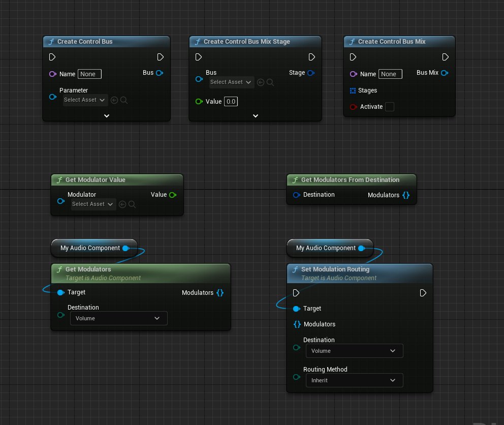Click input exec pin on Create Control Bus Mix Stage
The width and height of the screenshot is (504, 425).
click(x=198, y=57)
